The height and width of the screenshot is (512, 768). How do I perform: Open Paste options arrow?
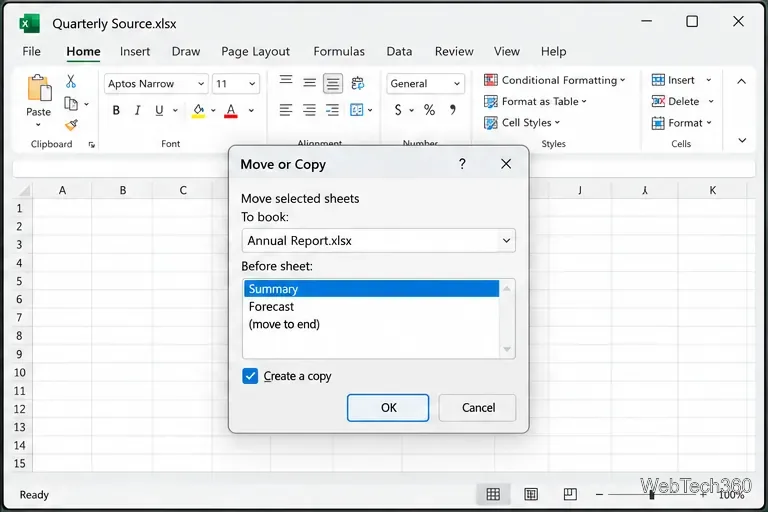[x=38, y=125]
